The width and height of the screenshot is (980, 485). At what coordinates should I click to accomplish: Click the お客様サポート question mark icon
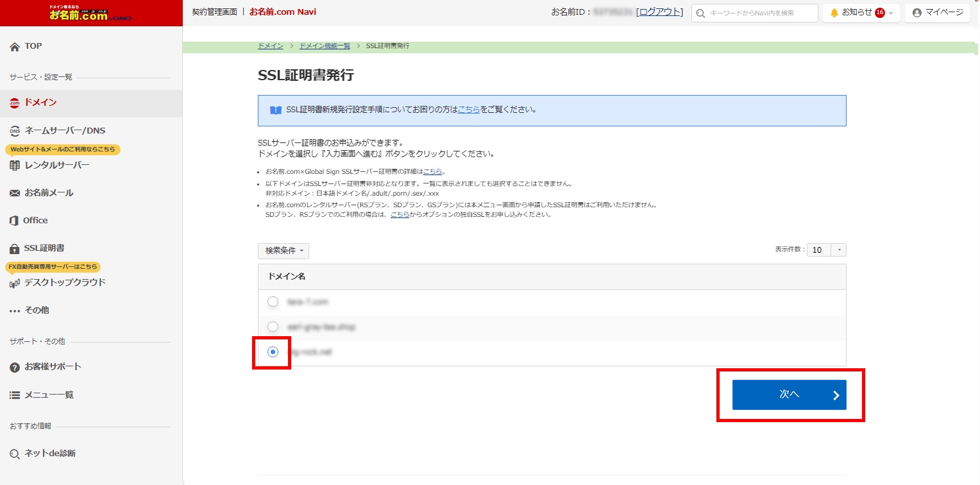click(x=15, y=367)
